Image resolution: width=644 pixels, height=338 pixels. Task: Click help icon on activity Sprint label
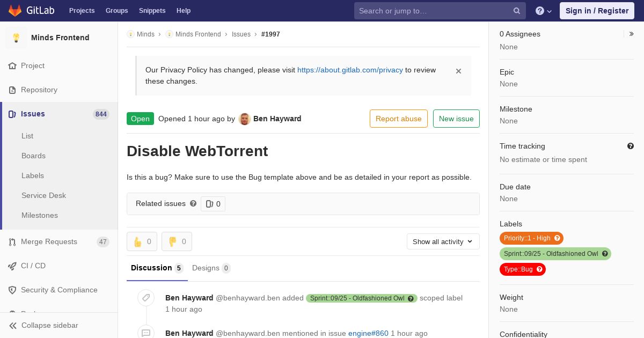pos(411,298)
